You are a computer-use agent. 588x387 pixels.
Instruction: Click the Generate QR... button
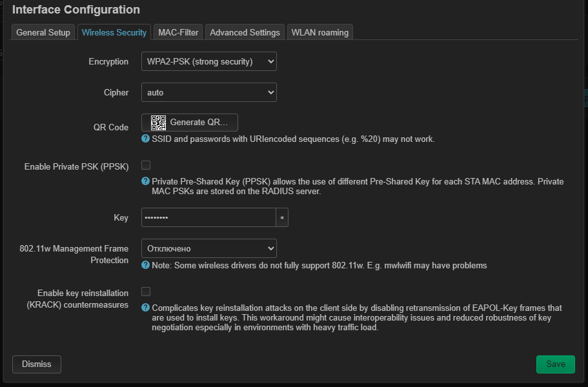pos(189,123)
